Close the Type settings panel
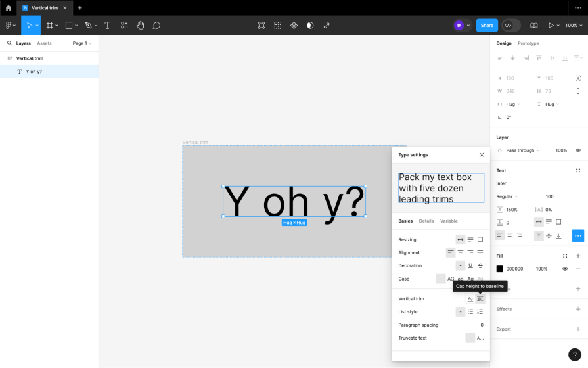588x368 pixels. 482,155
